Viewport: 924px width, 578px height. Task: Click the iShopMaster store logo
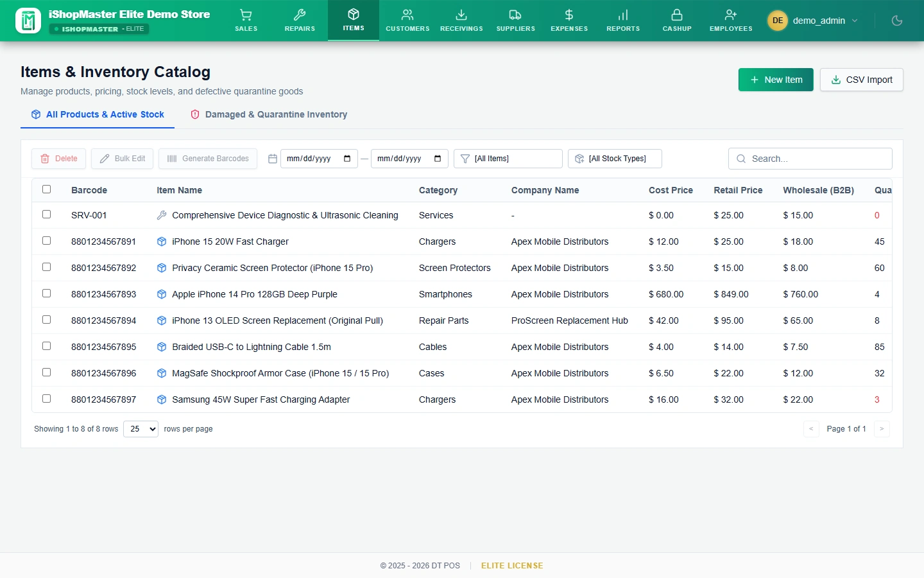pyautogui.click(x=28, y=21)
